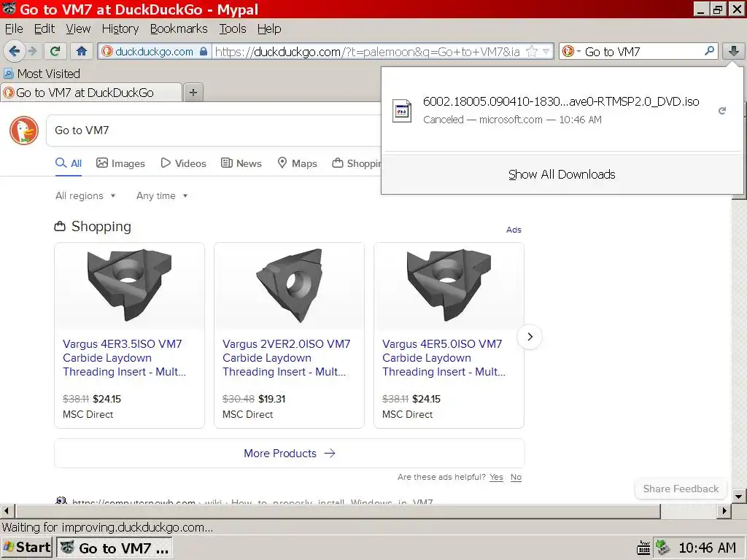The width and height of the screenshot is (747, 560).
Task: Go back with the Back arrow button
Action: click(14, 51)
